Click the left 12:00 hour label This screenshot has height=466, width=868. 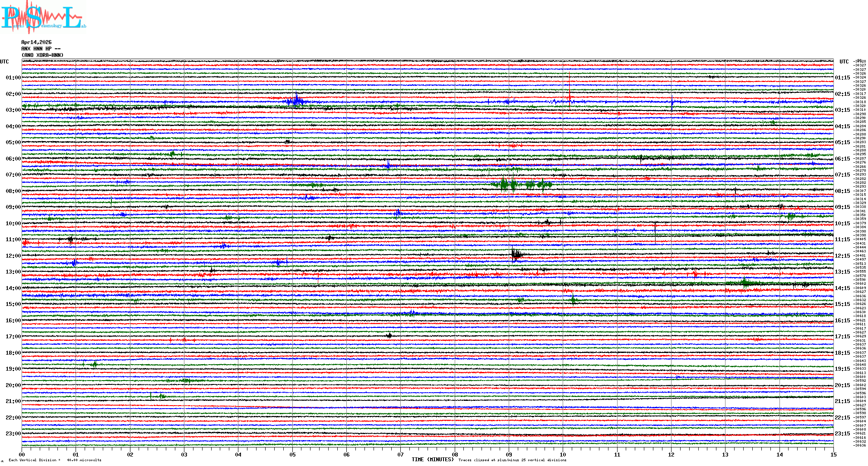pos(13,256)
